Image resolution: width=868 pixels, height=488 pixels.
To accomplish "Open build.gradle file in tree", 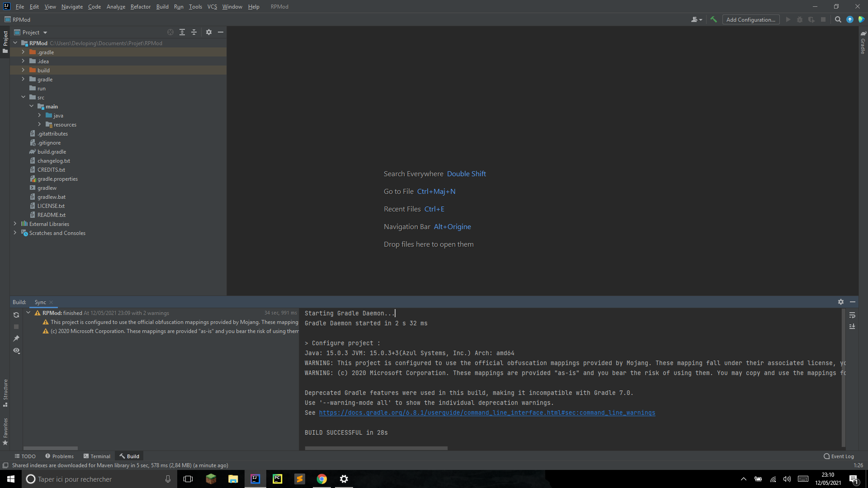I will [52, 152].
